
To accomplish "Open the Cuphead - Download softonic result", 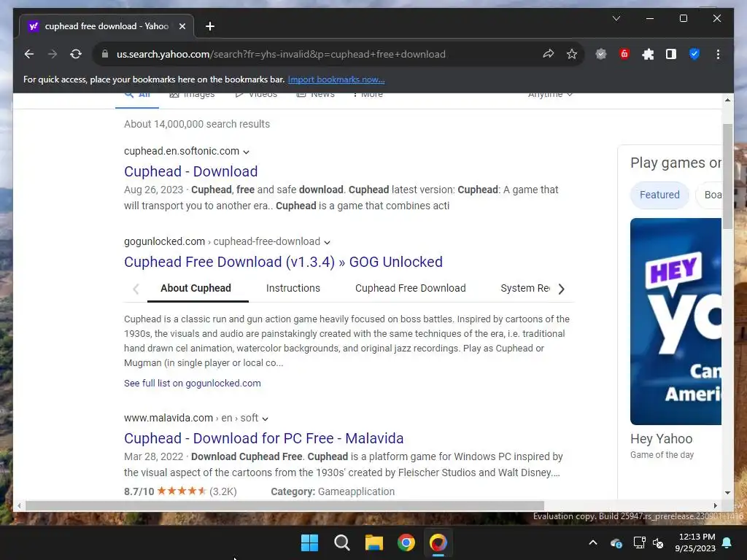I will click(x=190, y=171).
